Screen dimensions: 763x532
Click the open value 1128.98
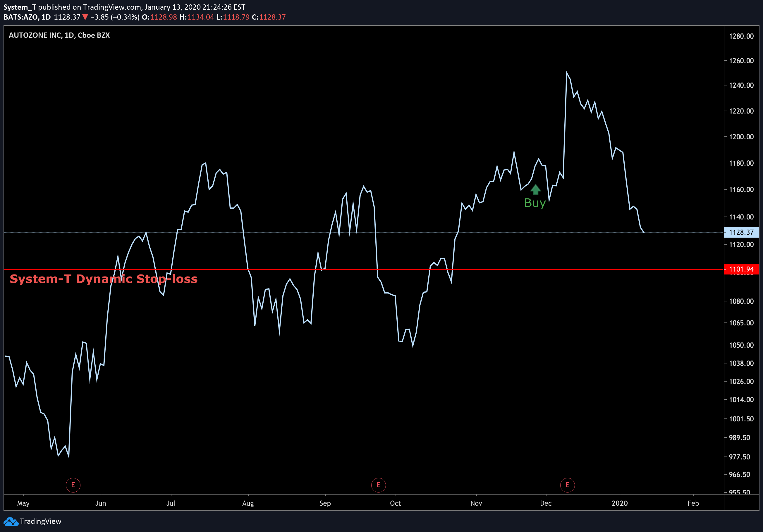click(x=164, y=17)
